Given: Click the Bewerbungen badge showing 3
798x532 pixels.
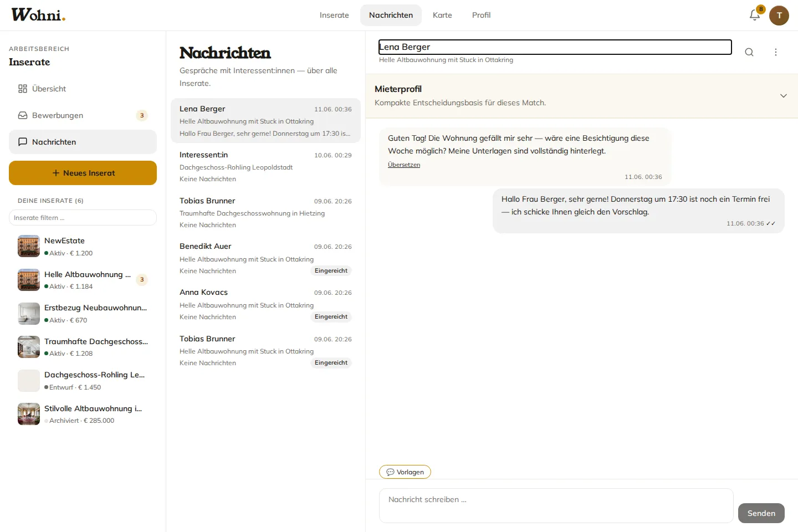Looking at the screenshot, I should 142,115.
